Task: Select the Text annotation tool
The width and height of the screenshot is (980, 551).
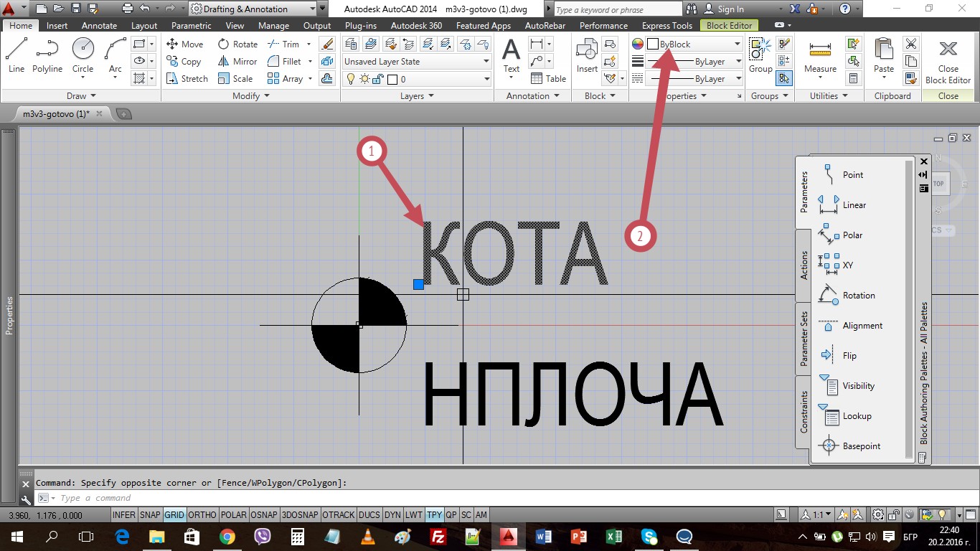Action: pos(511,56)
